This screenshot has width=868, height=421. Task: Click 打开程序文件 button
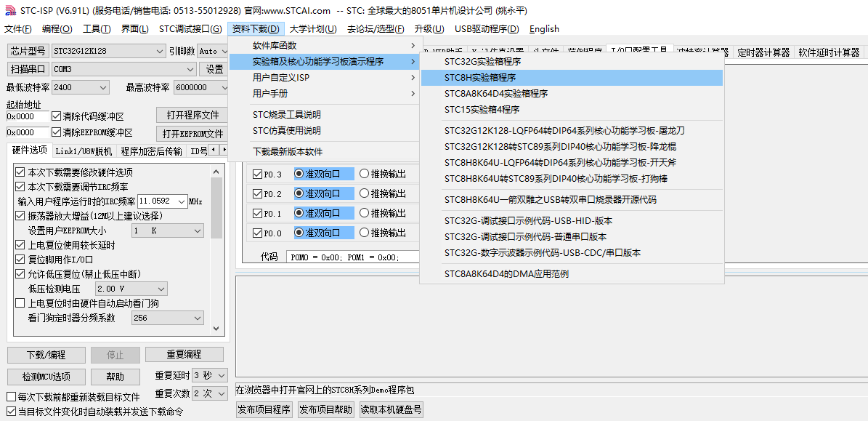coord(192,115)
